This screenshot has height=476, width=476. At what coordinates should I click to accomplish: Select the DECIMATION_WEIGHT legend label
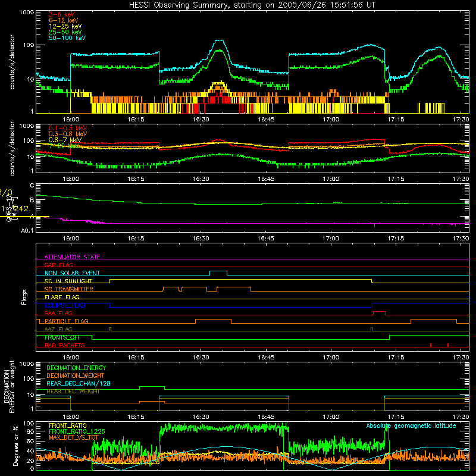pos(76,375)
